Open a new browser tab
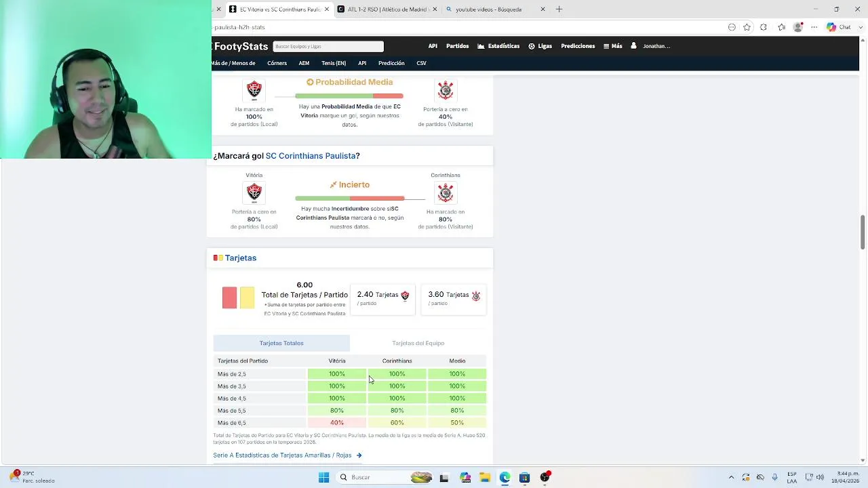Viewport: 868px width, 488px height. coord(559,9)
